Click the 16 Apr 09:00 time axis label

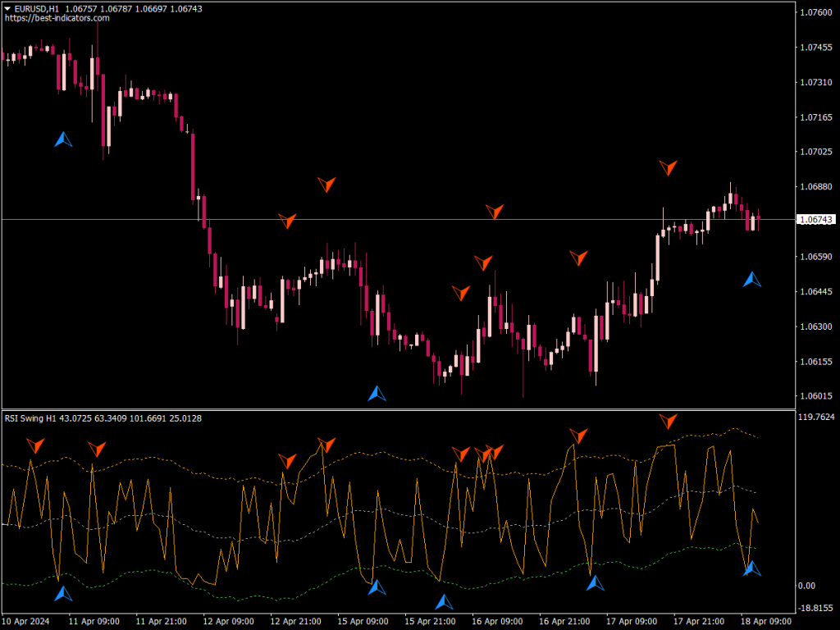point(497,622)
